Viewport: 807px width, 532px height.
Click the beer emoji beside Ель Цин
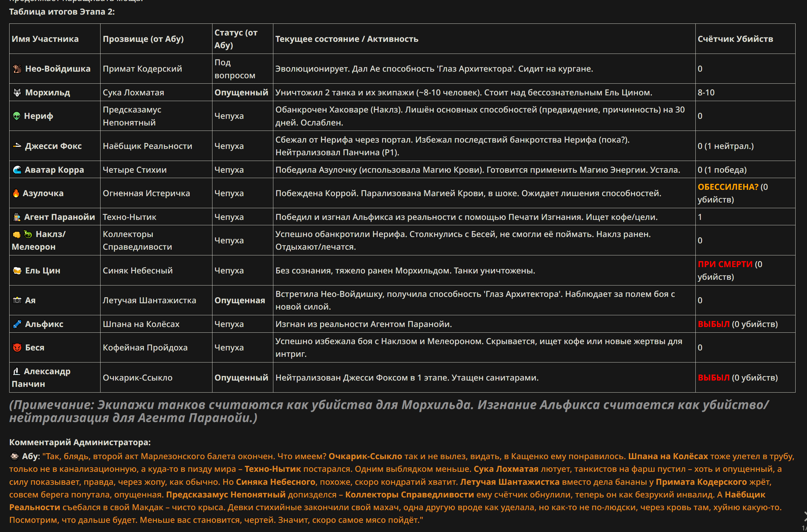17,270
